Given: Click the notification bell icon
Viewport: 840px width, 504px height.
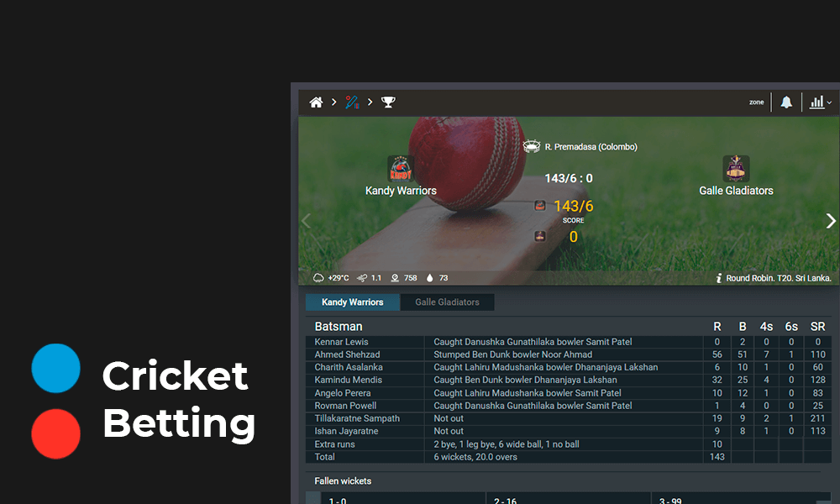Looking at the screenshot, I should click(786, 102).
